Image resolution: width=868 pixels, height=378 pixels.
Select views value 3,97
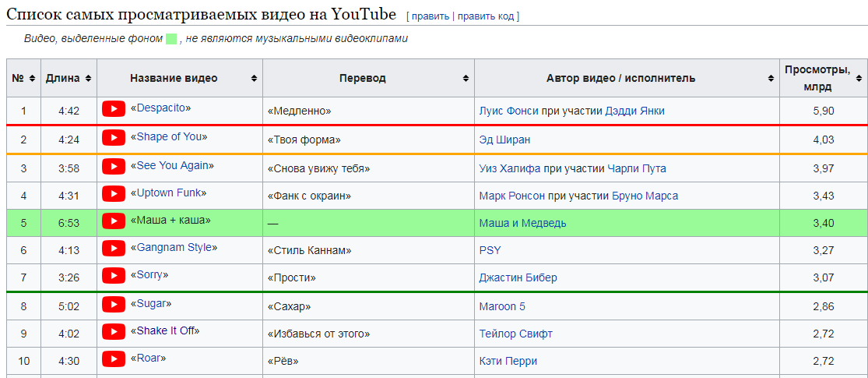click(823, 168)
